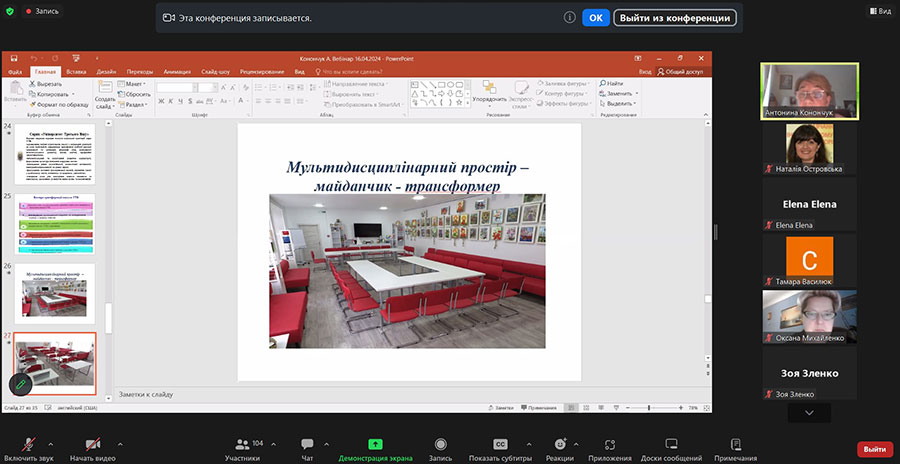Open the Participants list
This screenshot has width=900, height=464.
point(241,444)
